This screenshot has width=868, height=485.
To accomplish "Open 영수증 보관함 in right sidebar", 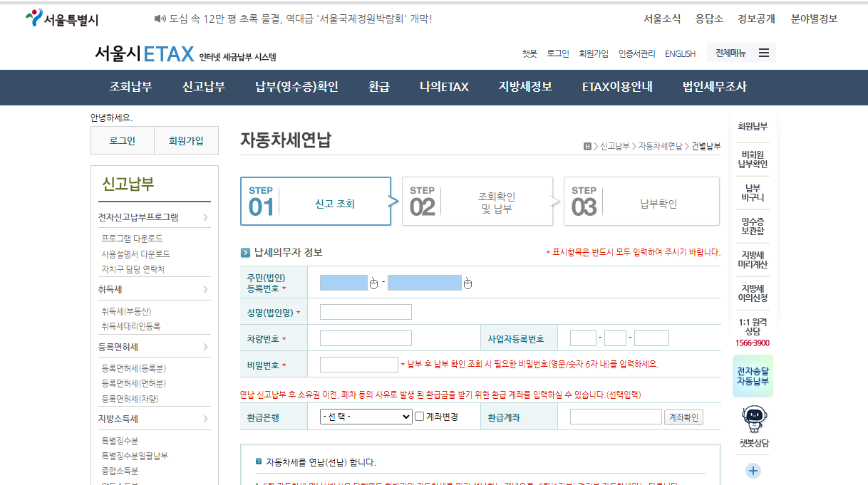I will [753, 226].
